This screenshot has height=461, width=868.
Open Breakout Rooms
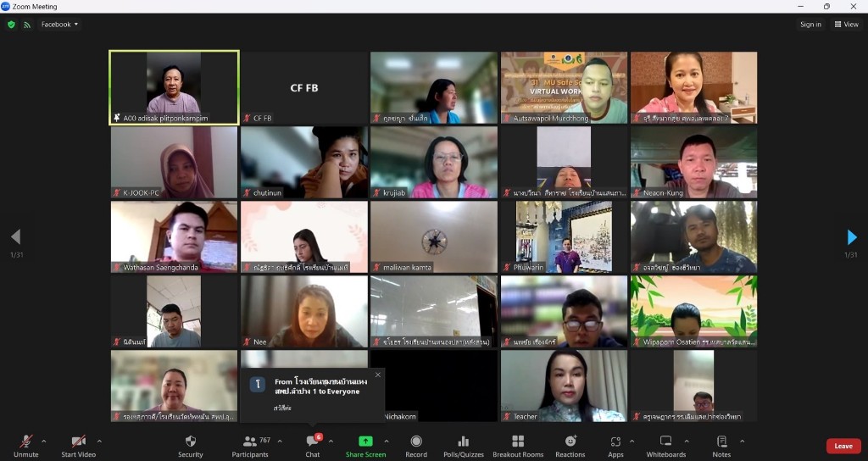point(518,446)
